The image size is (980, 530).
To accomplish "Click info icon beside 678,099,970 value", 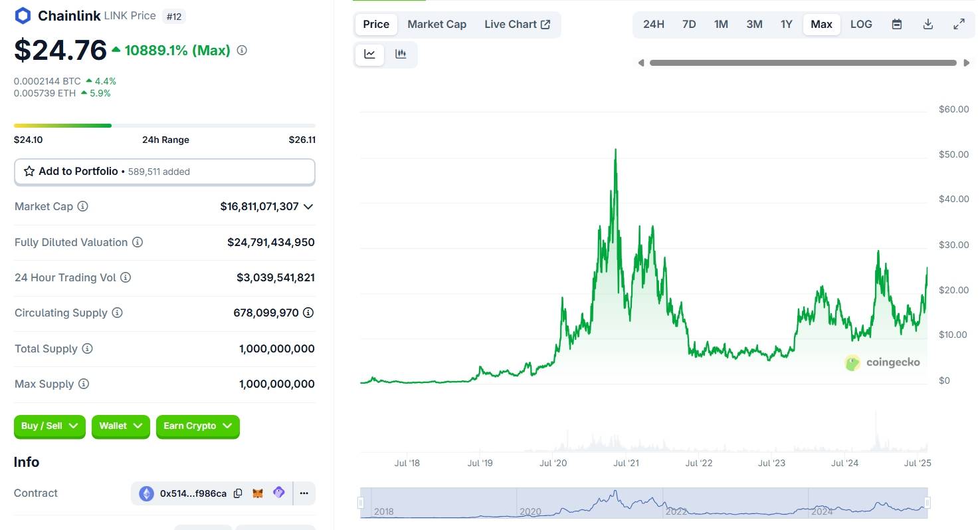I will tap(308, 313).
